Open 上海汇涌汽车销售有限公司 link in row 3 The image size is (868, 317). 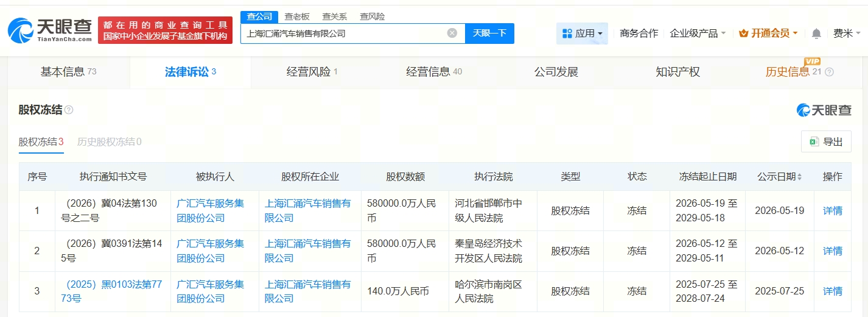tap(307, 291)
